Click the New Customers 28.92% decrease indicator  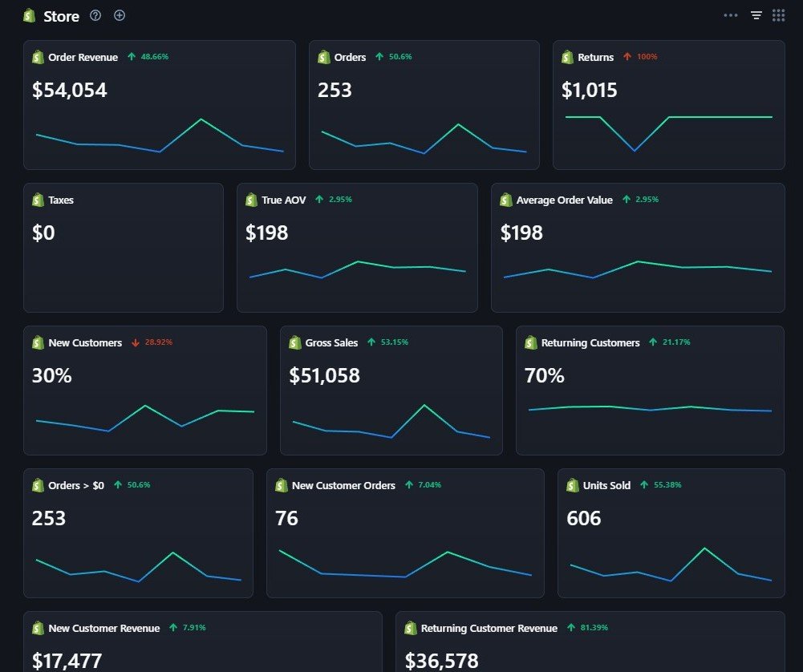coord(152,342)
